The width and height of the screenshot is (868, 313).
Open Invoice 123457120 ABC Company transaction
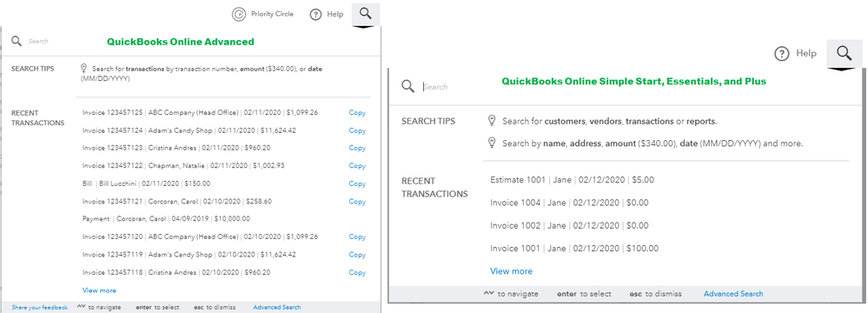point(201,236)
